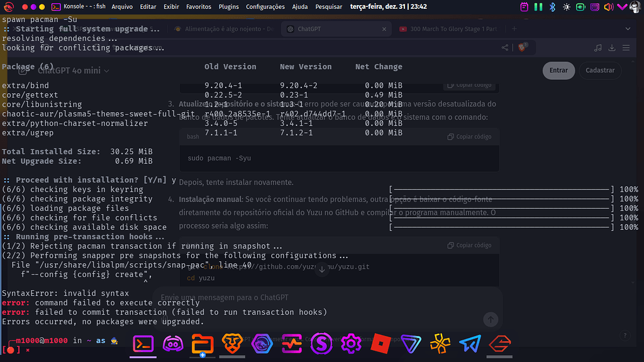644x362 pixels.
Task: Open the Favoritos menu
Action: 198,6
